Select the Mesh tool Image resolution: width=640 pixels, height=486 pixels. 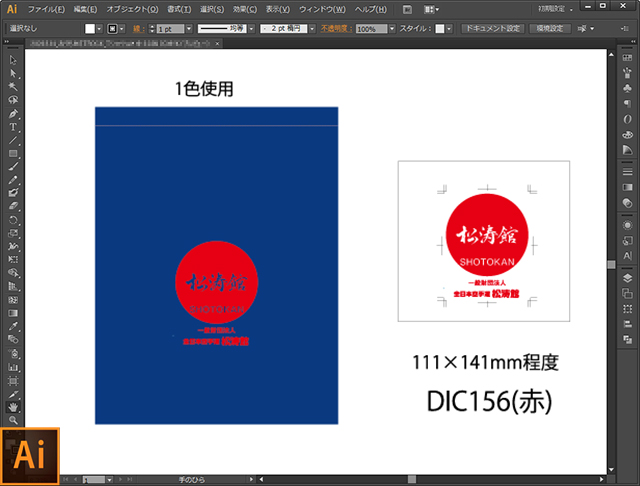click(13, 300)
